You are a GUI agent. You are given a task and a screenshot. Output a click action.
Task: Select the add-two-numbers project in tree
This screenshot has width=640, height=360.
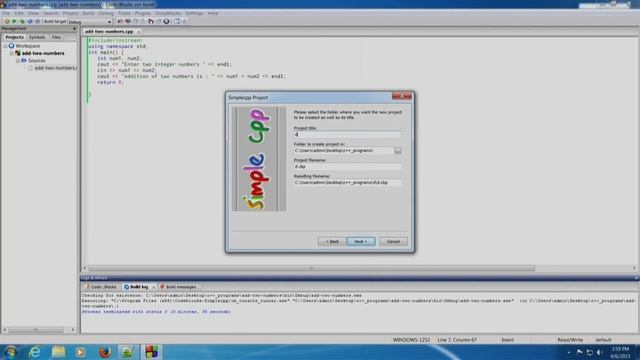43,53
